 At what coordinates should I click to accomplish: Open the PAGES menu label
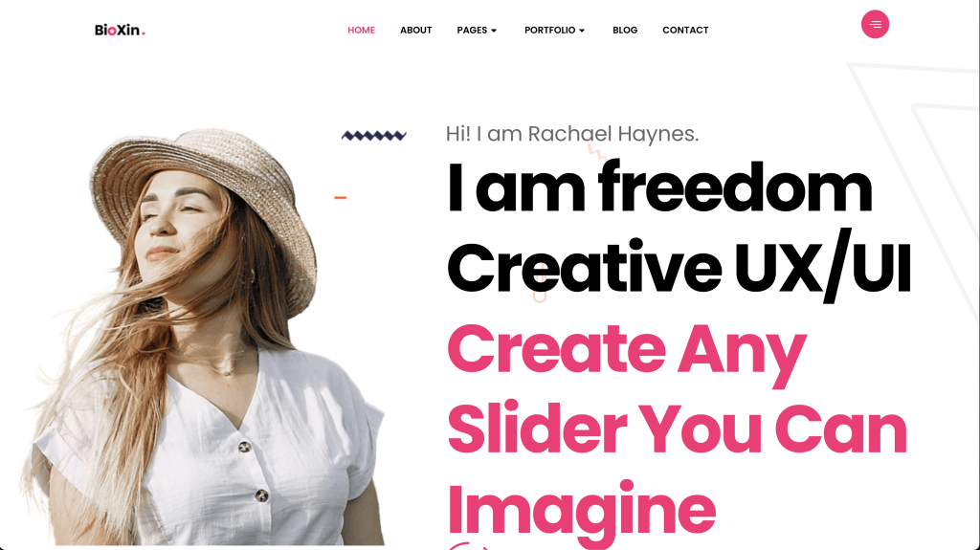[472, 30]
